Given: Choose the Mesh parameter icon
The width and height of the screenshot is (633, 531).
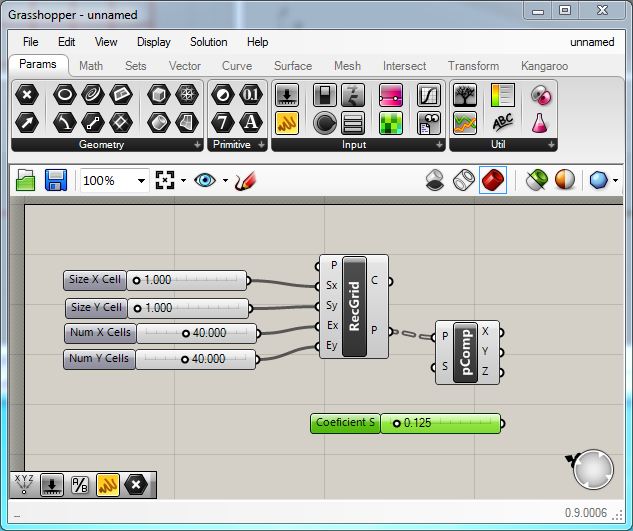Looking at the screenshot, I should [x=187, y=95].
